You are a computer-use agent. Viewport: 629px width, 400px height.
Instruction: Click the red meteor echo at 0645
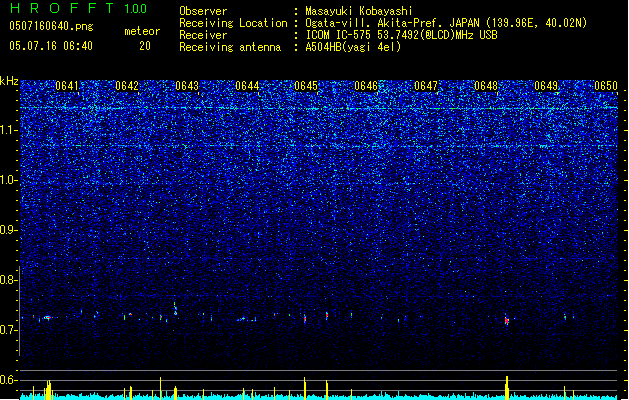click(x=305, y=319)
